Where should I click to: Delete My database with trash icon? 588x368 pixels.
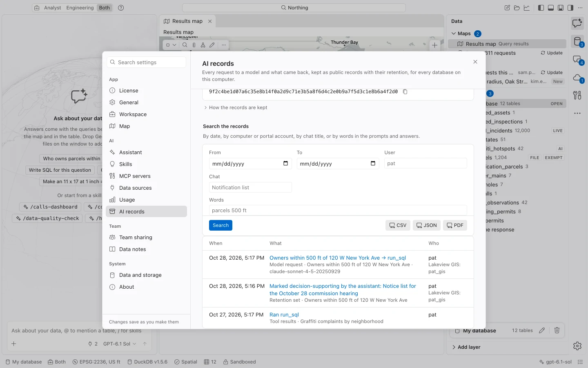pyautogui.click(x=557, y=330)
